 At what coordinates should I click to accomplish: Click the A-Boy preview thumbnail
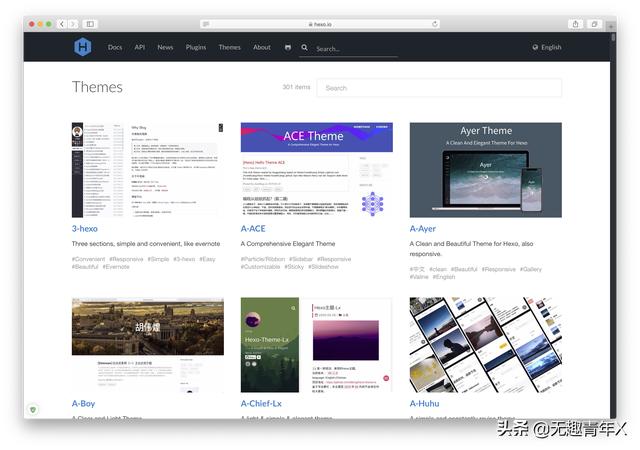tap(148, 345)
